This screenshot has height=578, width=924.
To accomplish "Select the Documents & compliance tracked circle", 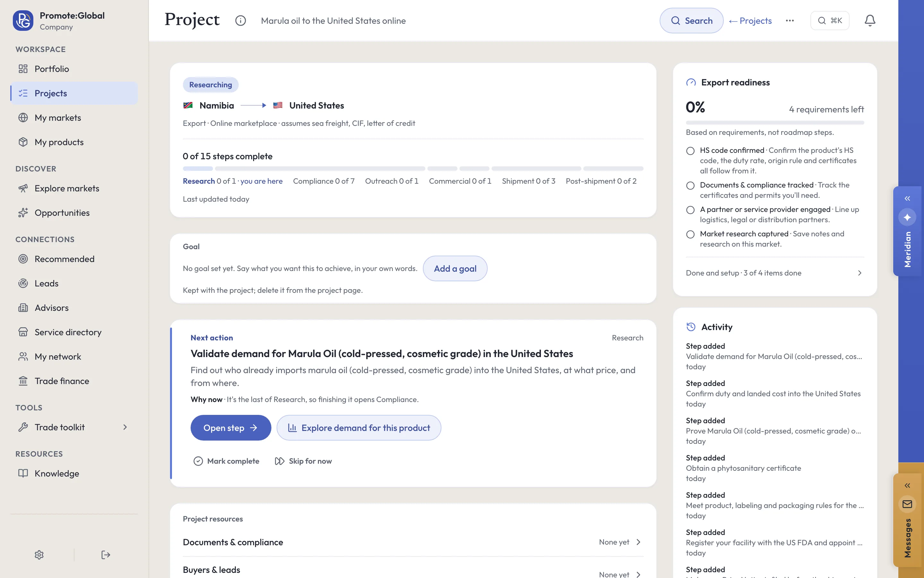I will (x=690, y=185).
